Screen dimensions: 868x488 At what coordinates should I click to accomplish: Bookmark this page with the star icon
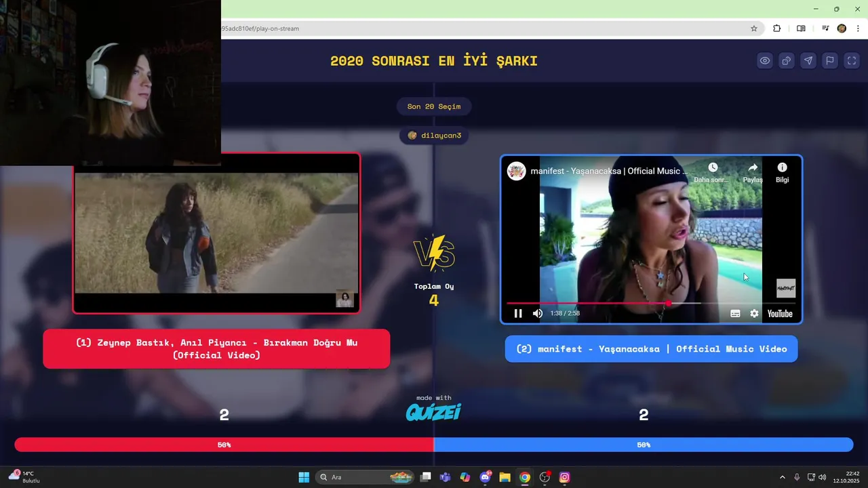click(x=753, y=28)
